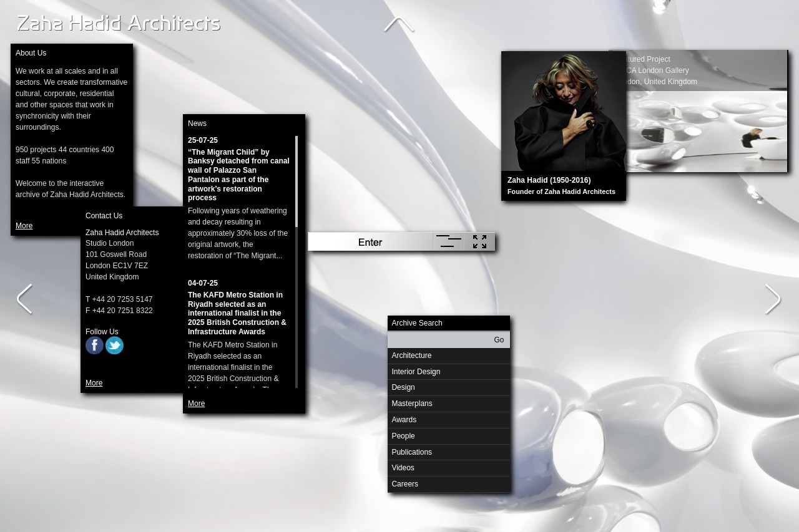Open the People category
The image size is (799, 532).
(449, 436)
